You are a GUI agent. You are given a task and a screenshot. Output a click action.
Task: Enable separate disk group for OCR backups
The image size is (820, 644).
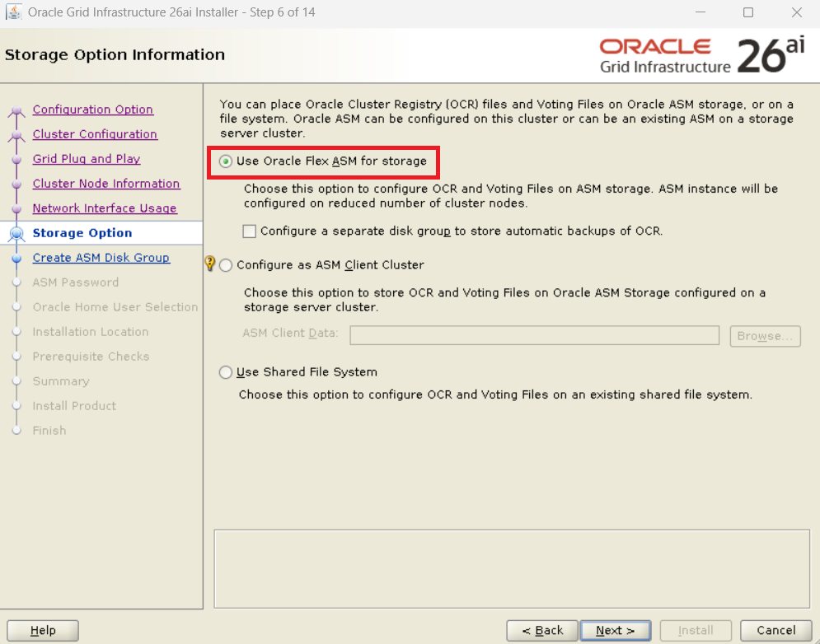pos(250,231)
